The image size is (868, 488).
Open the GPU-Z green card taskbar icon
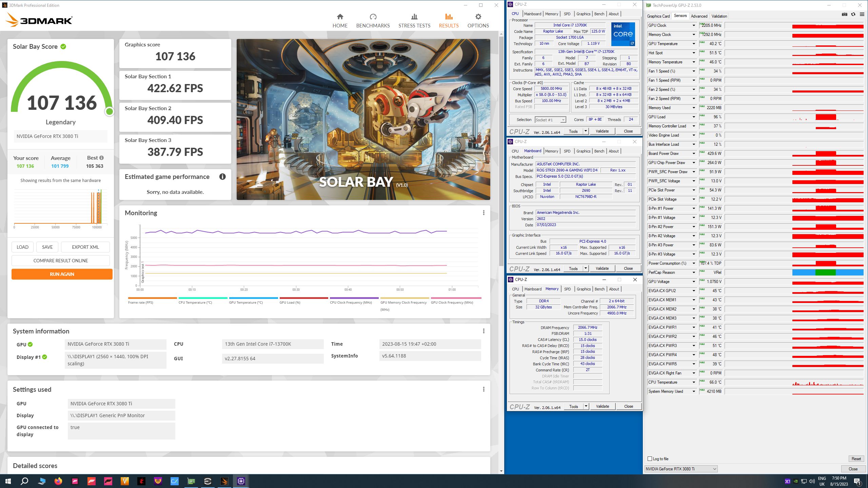point(191,481)
